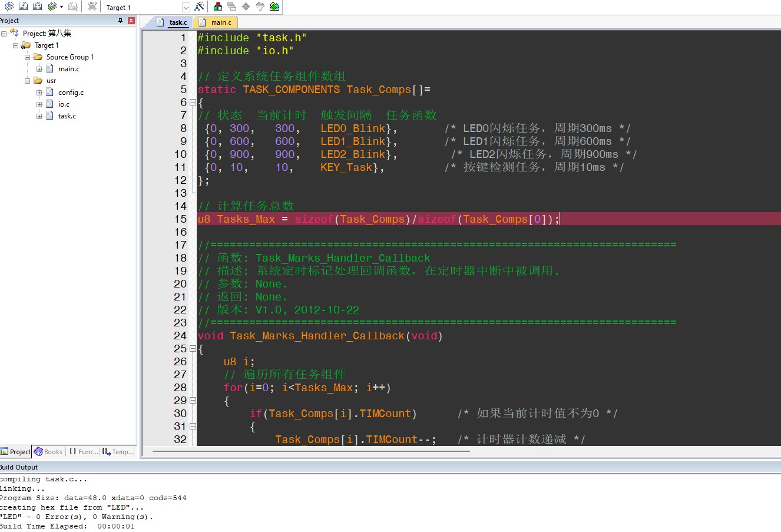The height and width of the screenshot is (532, 781).
Task: Click the editor horizontal scrollbar
Action: tap(311, 451)
